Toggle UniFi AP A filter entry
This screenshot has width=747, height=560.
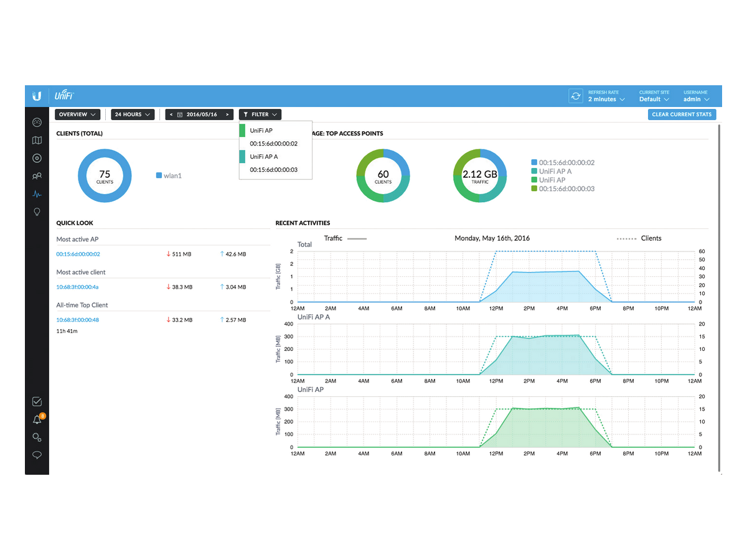pyautogui.click(x=276, y=157)
